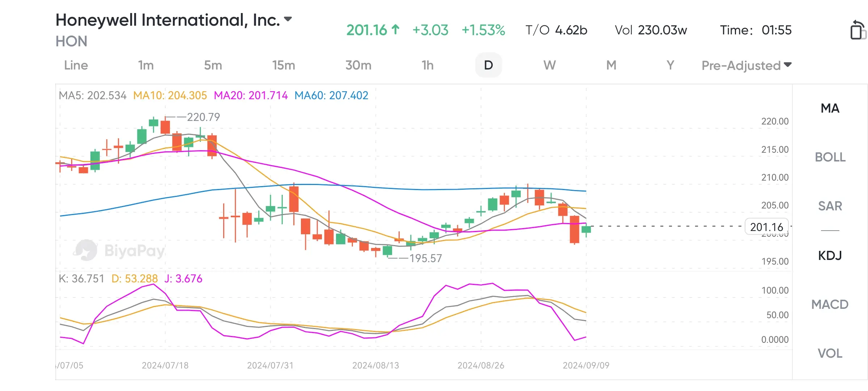
Task: Click the Time: 01:55 label
Action: [756, 30]
